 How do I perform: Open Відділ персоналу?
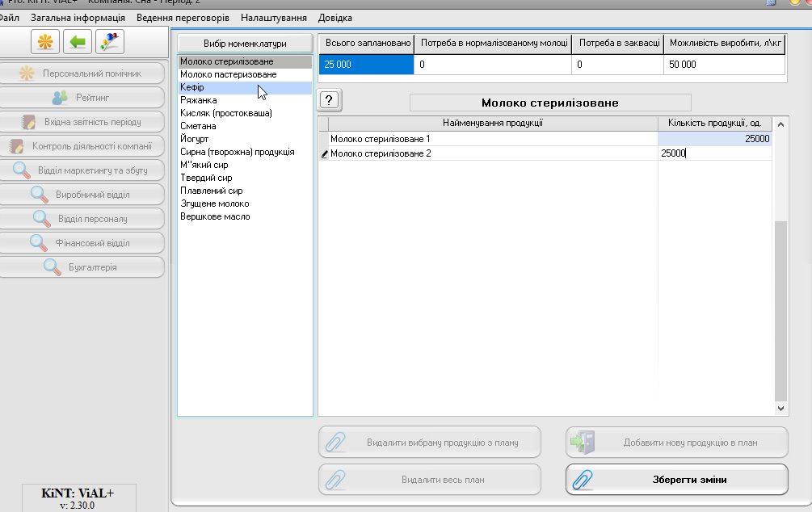pyautogui.click(x=82, y=219)
